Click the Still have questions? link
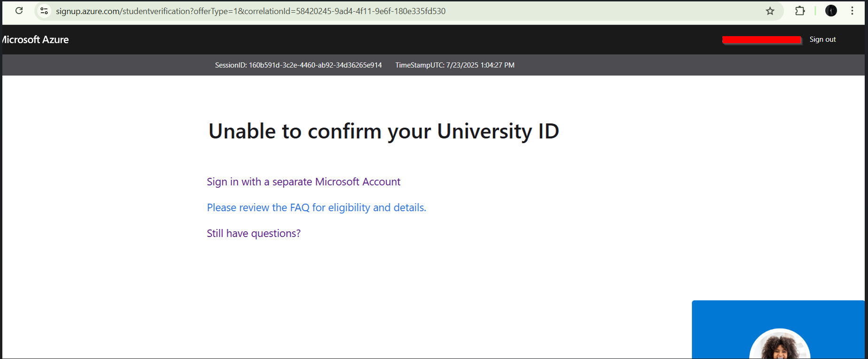 pos(254,233)
